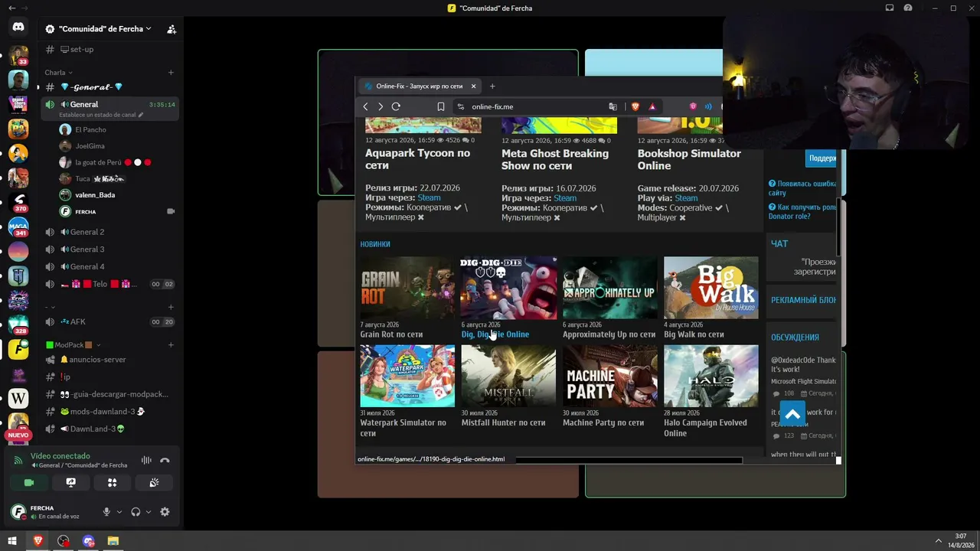Go forward in the shared browser

380,107
